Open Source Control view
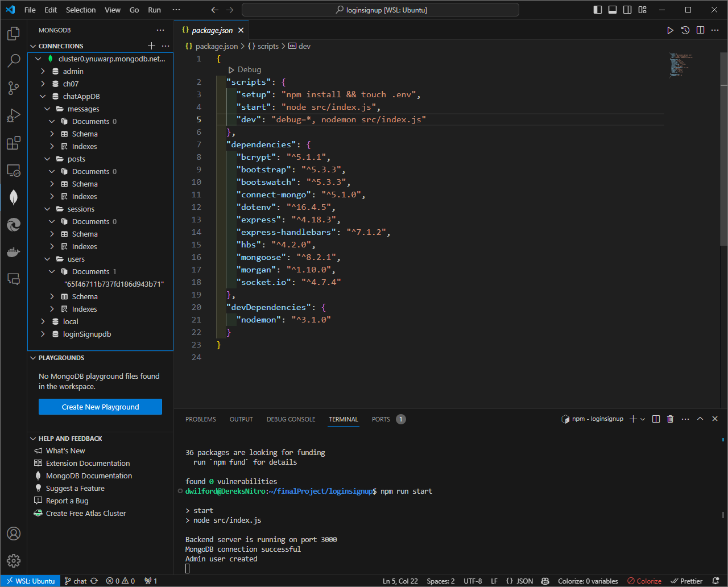Screen dimensions: 728x587 (x=14, y=88)
